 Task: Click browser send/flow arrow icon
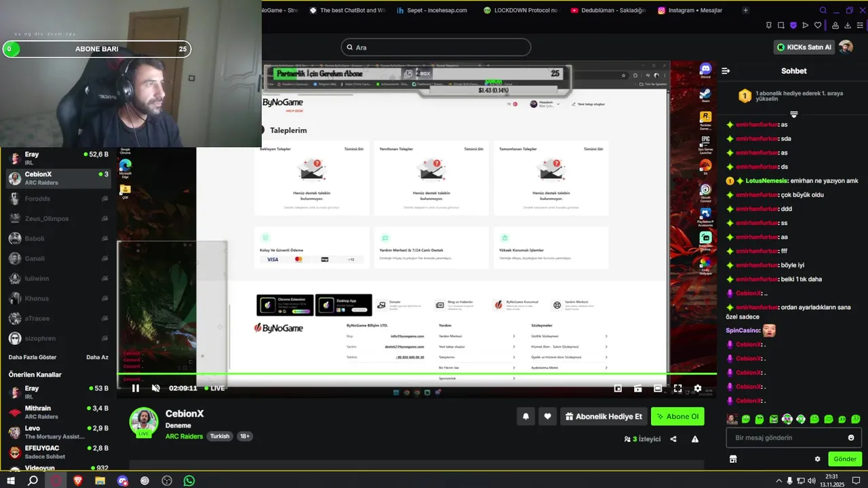click(x=805, y=25)
